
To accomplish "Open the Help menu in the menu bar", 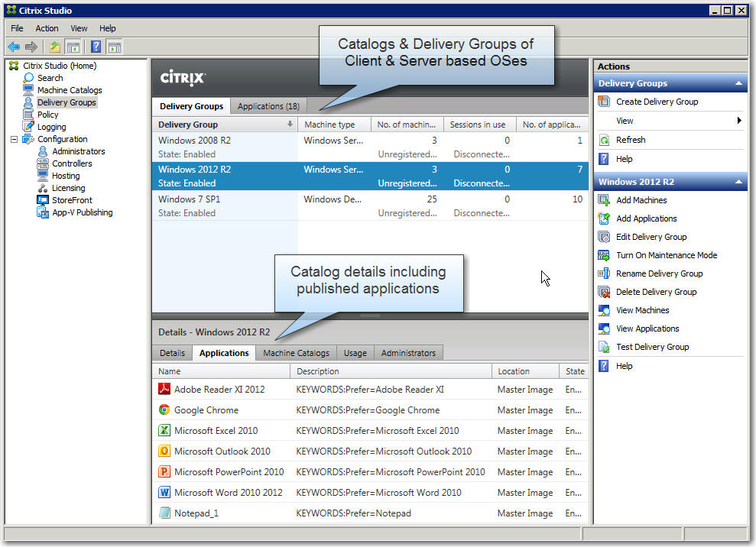I will [x=108, y=28].
